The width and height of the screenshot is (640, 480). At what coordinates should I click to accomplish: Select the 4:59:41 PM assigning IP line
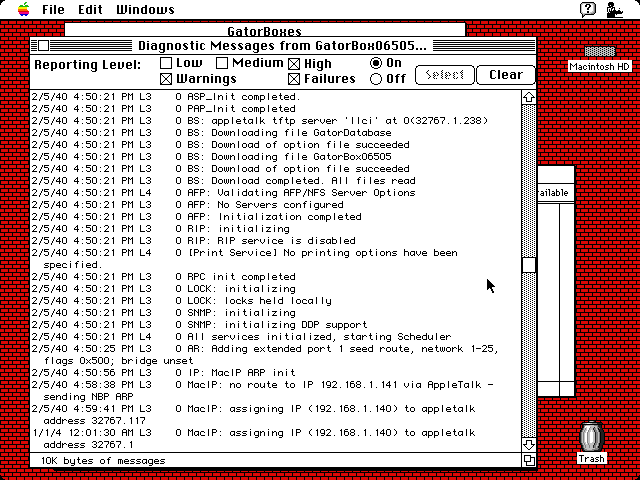(x=276, y=415)
